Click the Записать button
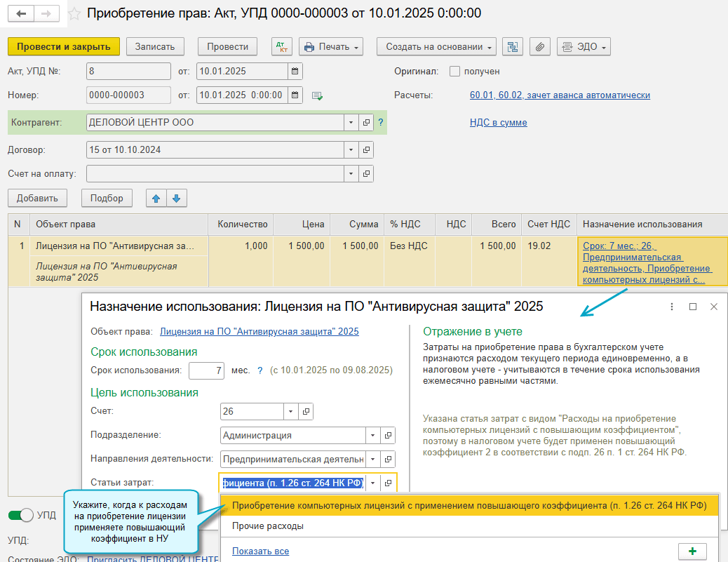Viewport: 728px width, 562px height. pyautogui.click(x=155, y=46)
